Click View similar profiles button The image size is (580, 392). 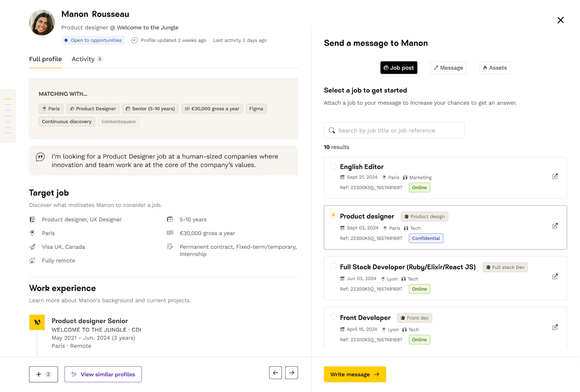[x=103, y=374]
